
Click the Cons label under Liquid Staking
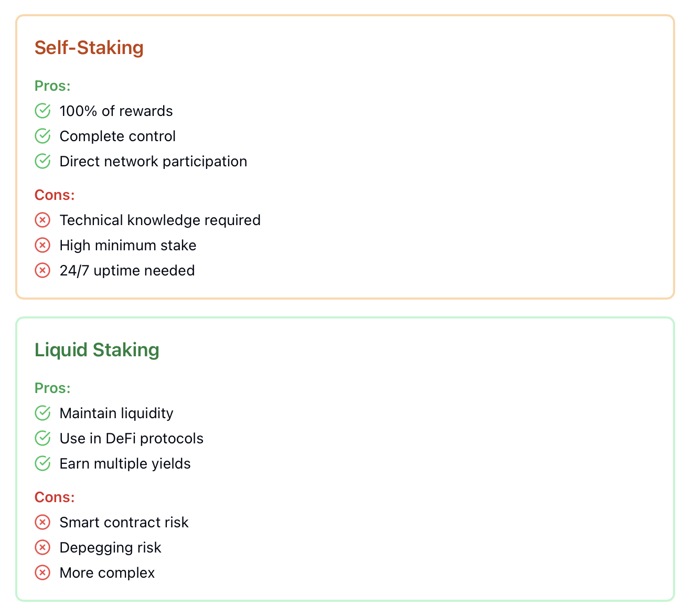click(x=55, y=497)
